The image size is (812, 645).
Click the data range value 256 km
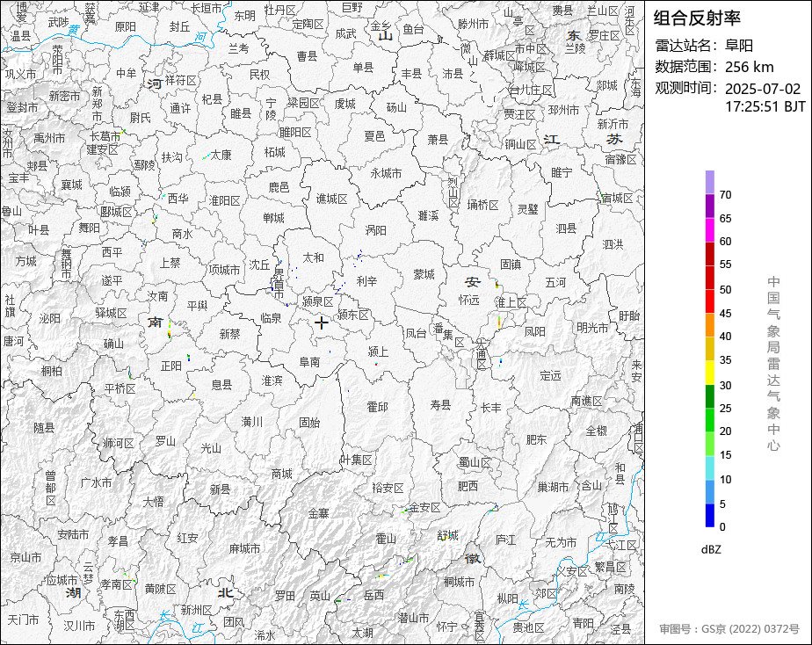tap(750, 67)
